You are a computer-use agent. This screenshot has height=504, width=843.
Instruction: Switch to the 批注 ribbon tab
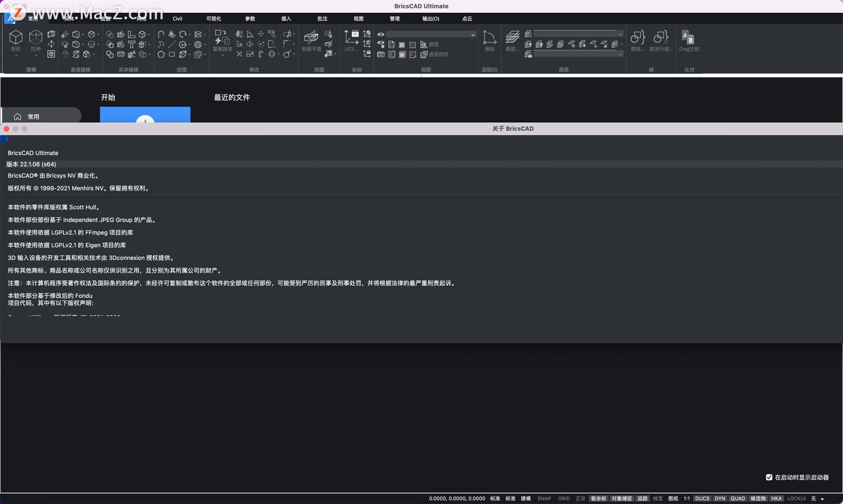point(322,19)
